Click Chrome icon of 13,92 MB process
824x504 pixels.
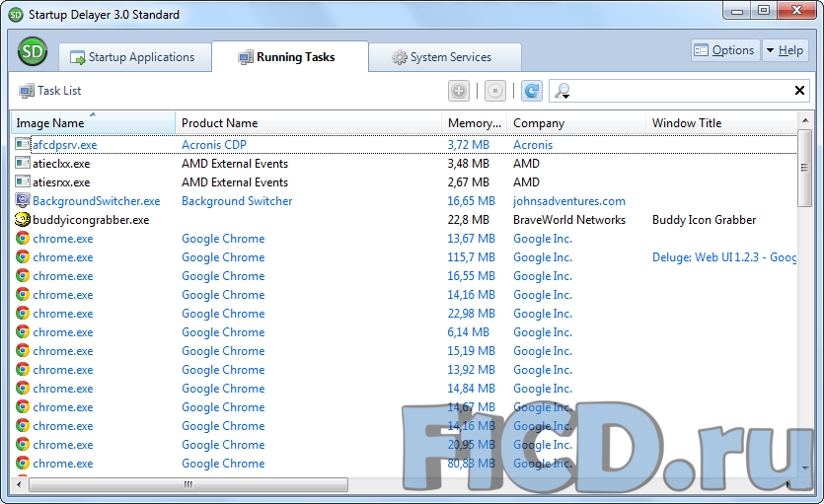click(23, 369)
